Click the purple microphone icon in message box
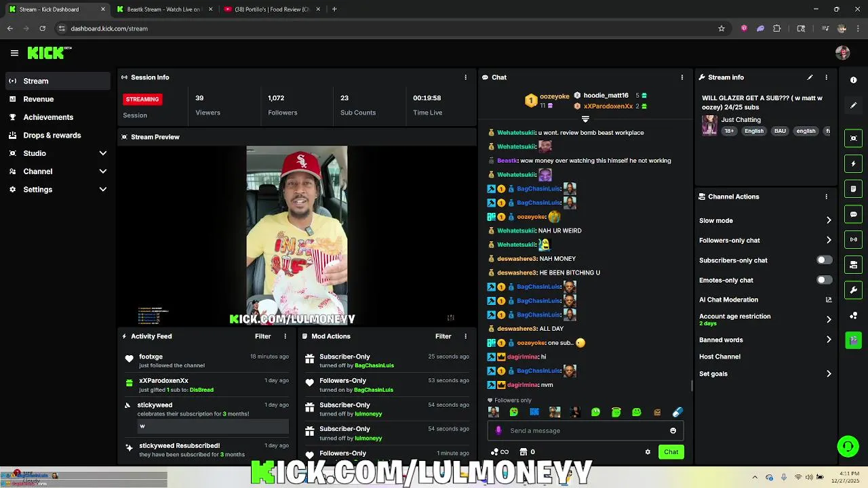868x488 pixels. (x=499, y=430)
